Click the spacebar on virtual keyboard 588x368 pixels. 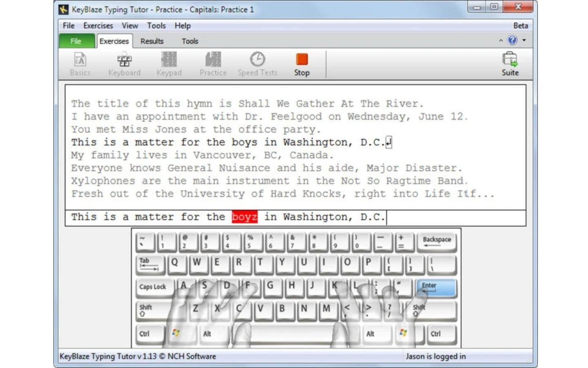pyautogui.click(x=296, y=334)
